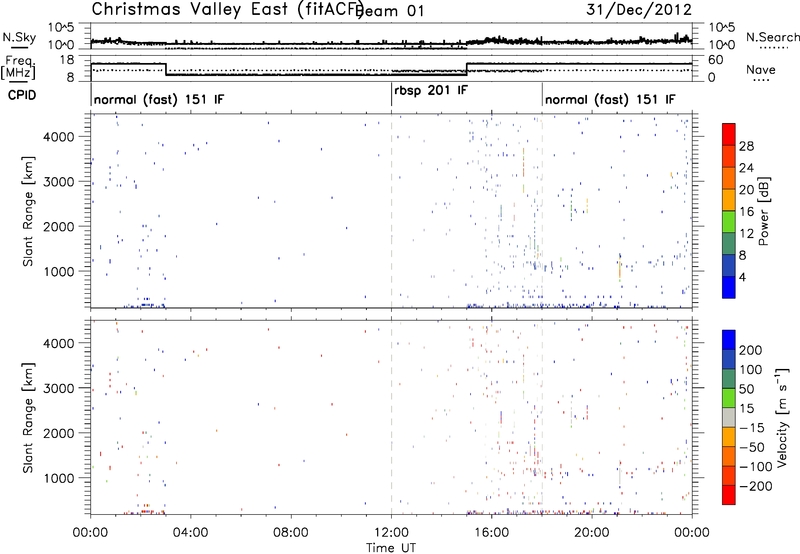
Task: Click the '18' frequency axis tick label
Action: pos(66,60)
